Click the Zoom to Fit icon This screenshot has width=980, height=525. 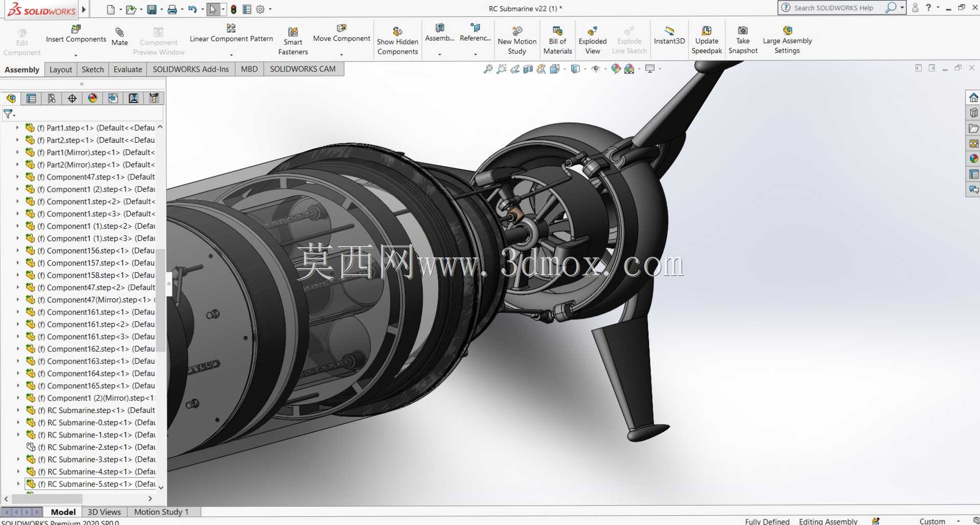[488, 69]
